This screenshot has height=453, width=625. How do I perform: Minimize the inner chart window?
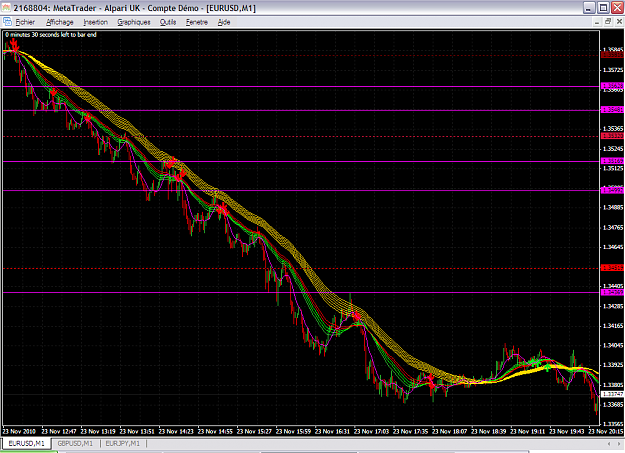pos(597,22)
